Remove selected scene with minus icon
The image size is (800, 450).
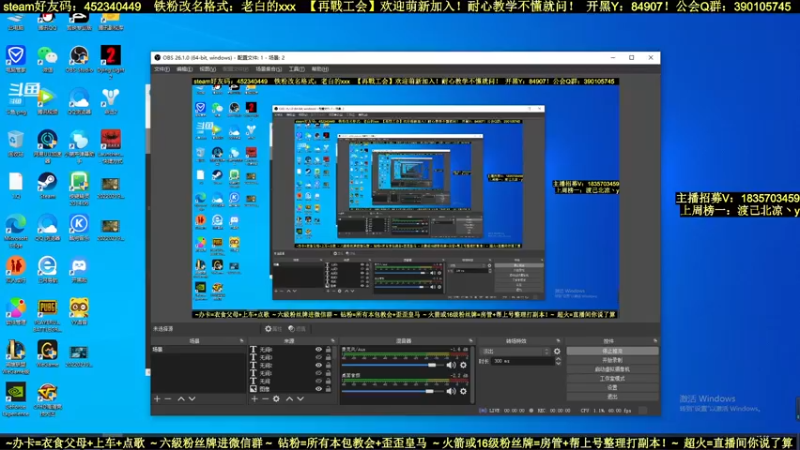(x=168, y=398)
